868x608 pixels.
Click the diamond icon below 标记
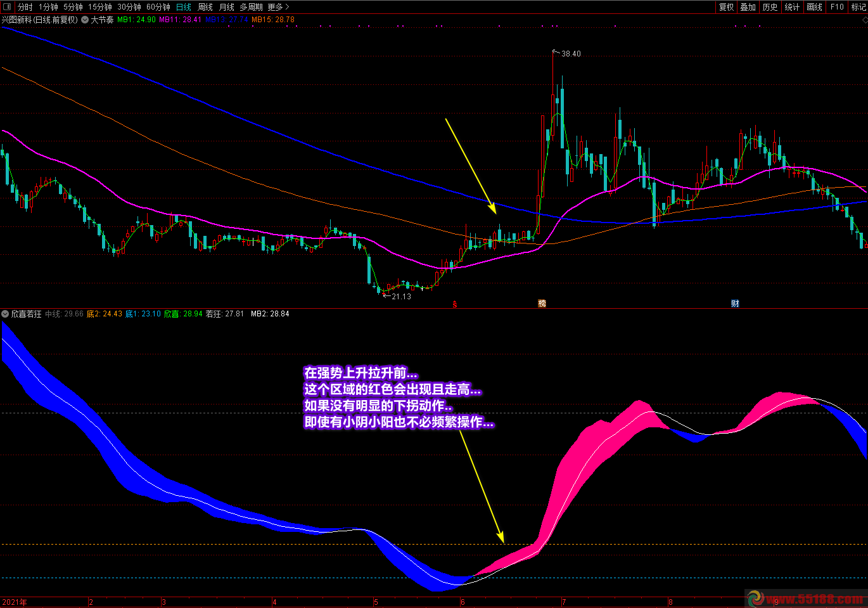864,20
